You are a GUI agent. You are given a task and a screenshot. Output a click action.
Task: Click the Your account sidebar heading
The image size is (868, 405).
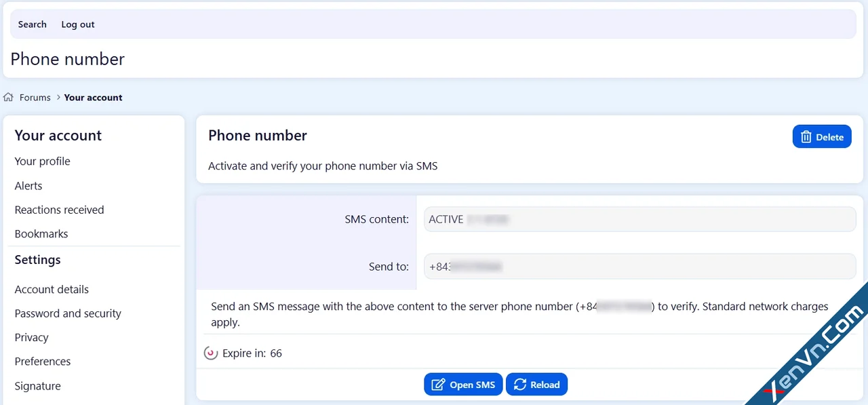58,135
